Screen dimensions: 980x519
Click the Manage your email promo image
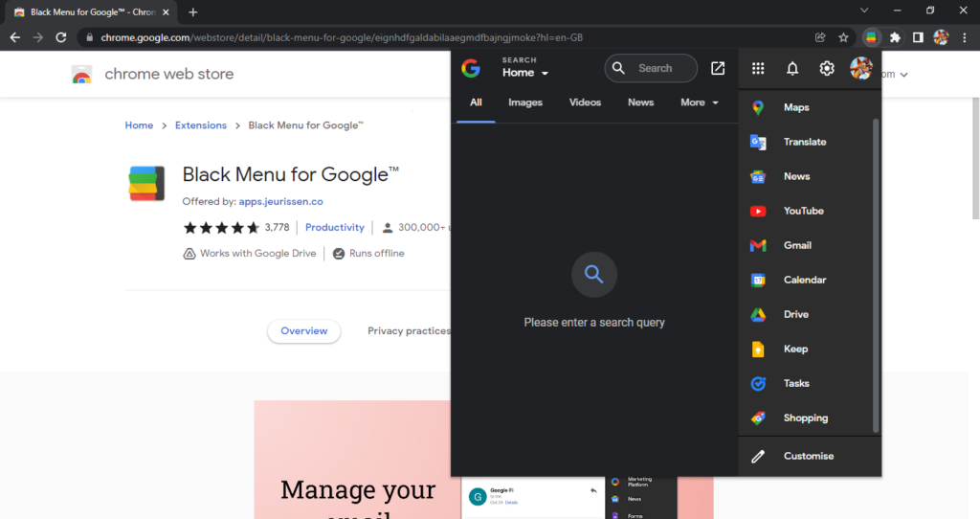click(x=352, y=460)
